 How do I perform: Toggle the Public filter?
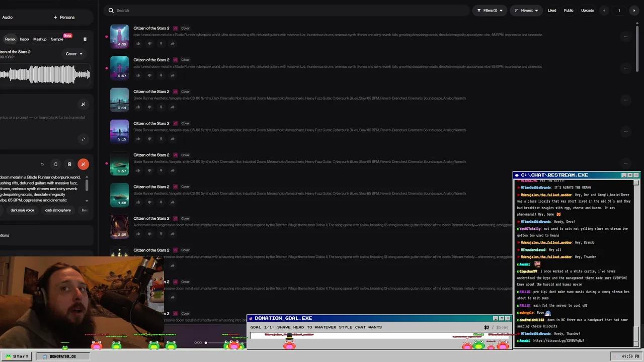coord(569,10)
